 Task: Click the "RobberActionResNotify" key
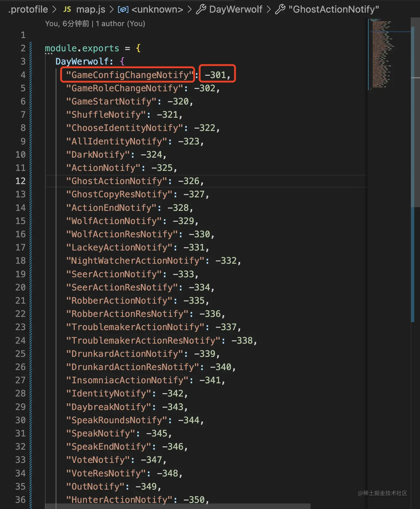(127, 314)
